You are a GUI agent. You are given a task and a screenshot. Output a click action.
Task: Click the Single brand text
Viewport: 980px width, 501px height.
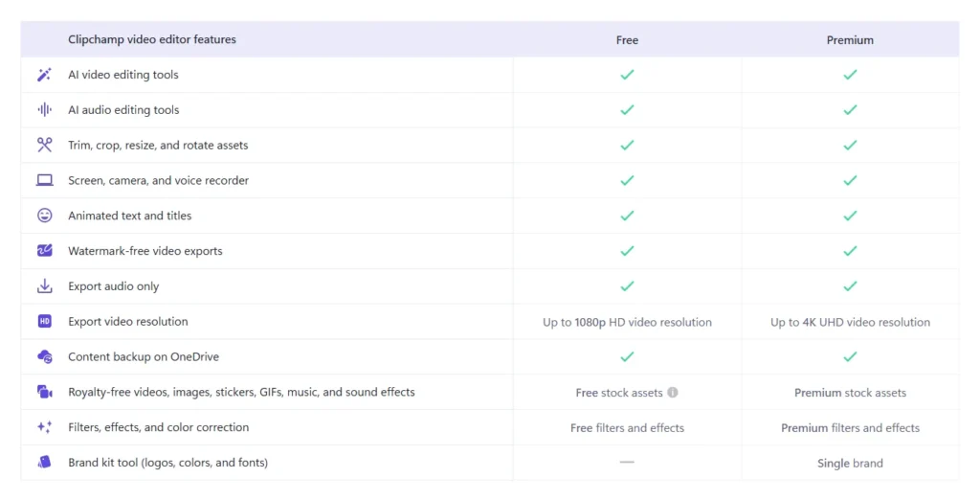tap(850, 464)
